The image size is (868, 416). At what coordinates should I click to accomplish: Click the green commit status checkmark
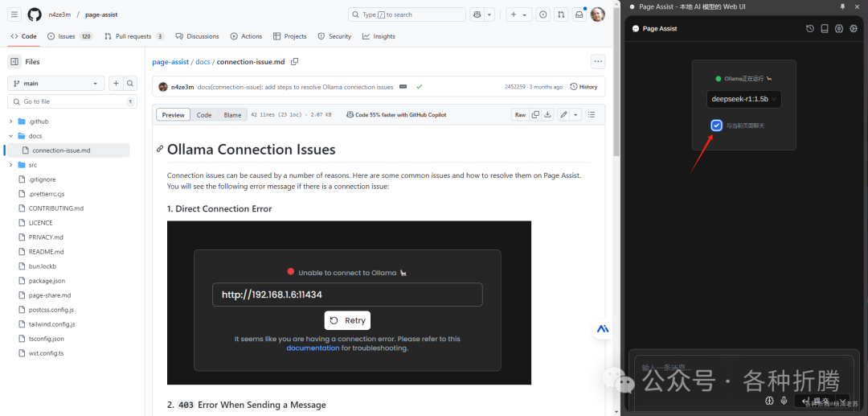(419, 87)
